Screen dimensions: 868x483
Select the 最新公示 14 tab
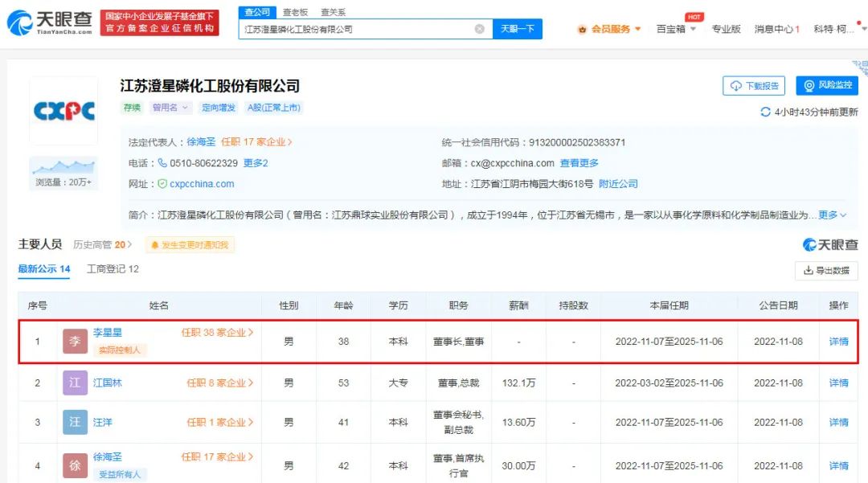click(x=43, y=269)
